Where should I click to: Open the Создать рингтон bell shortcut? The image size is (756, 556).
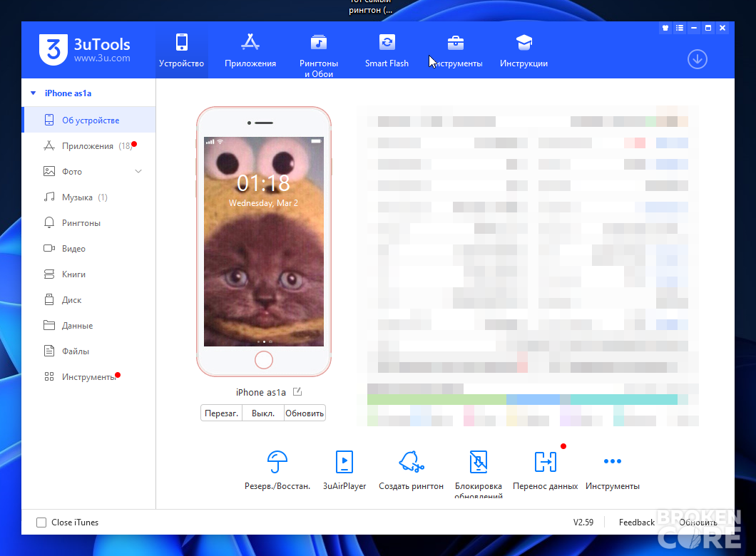(412, 470)
